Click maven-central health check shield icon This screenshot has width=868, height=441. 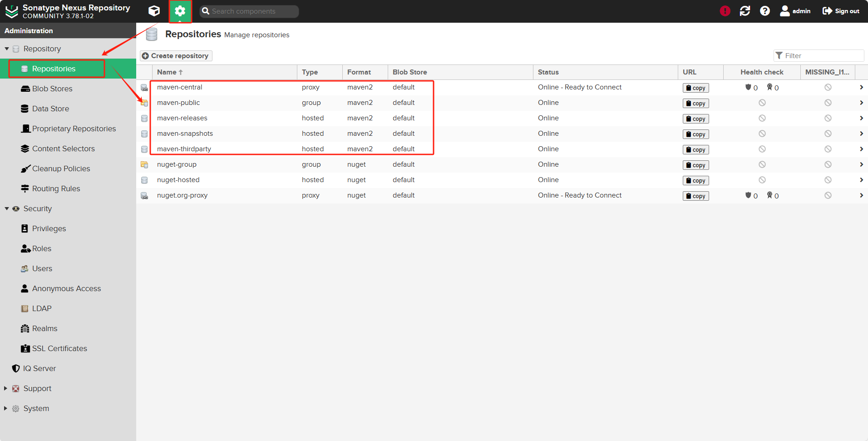click(748, 87)
